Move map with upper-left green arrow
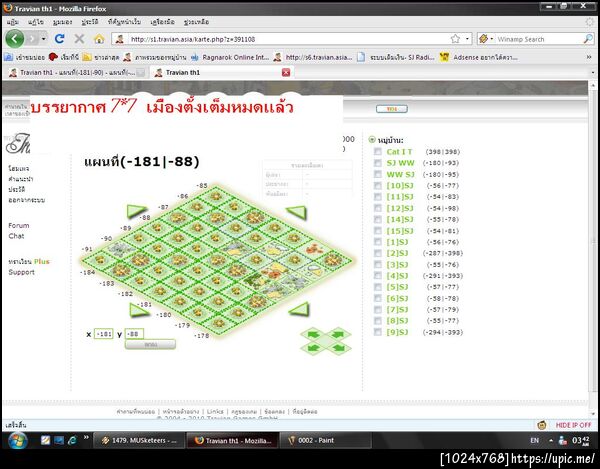 pyautogui.click(x=136, y=210)
